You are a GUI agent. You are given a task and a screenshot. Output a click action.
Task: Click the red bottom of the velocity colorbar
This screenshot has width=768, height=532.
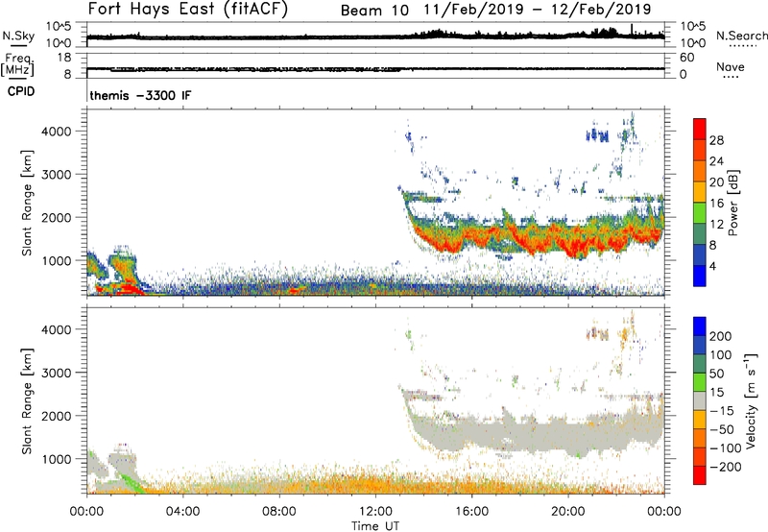[x=700, y=475]
